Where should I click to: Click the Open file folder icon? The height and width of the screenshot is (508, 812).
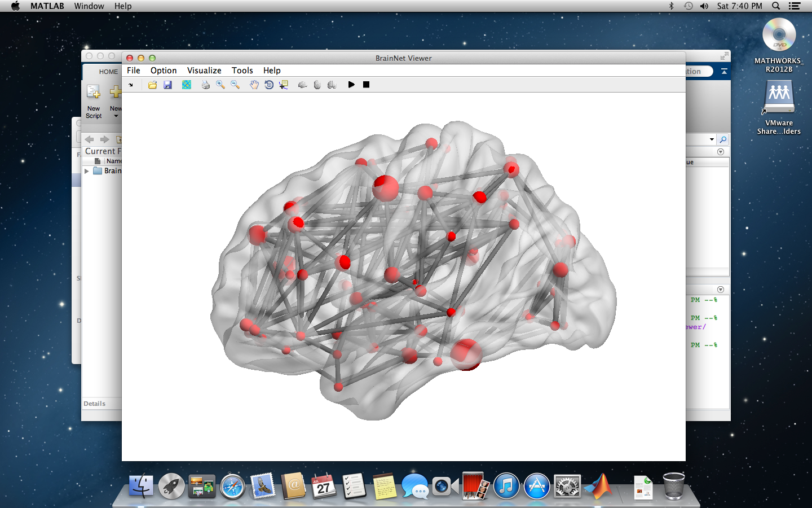point(152,85)
